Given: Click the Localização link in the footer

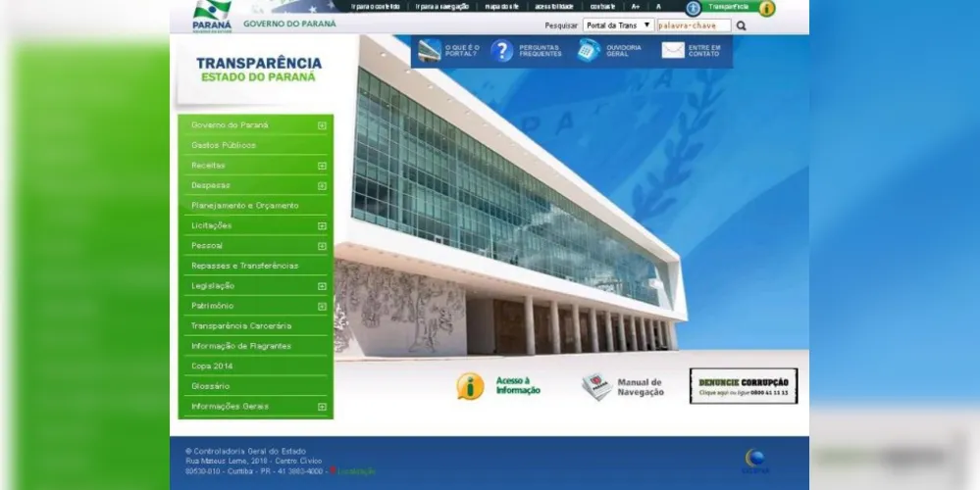Looking at the screenshot, I should [357, 471].
